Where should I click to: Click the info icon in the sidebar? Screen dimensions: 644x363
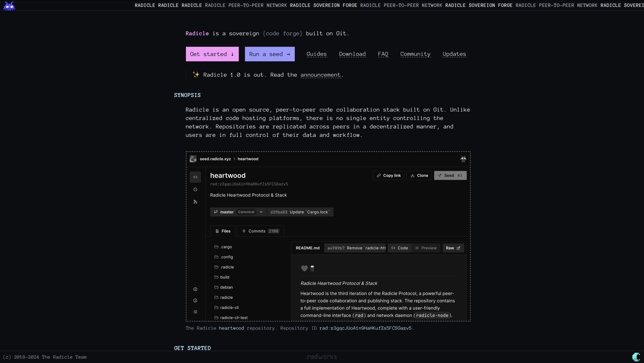click(195, 289)
